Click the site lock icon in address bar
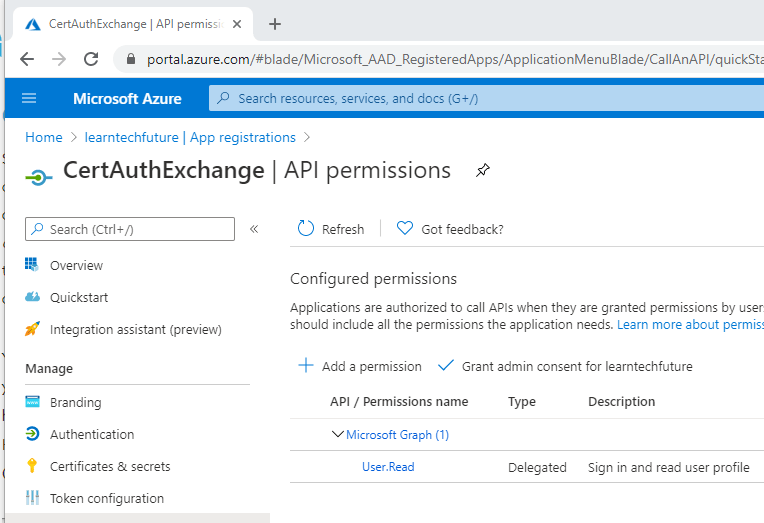Image resolution: width=764 pixels, height=523 pixels. 130,59
